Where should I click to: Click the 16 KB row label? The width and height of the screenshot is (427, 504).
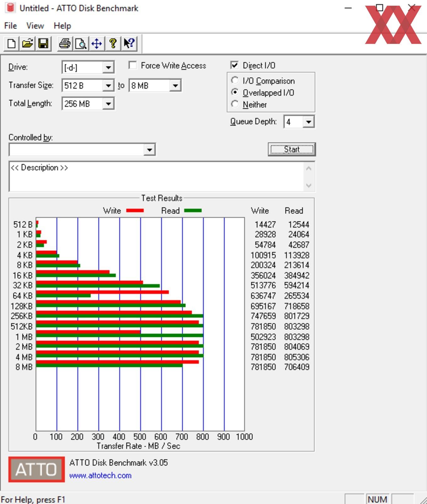tap(23, 276)
